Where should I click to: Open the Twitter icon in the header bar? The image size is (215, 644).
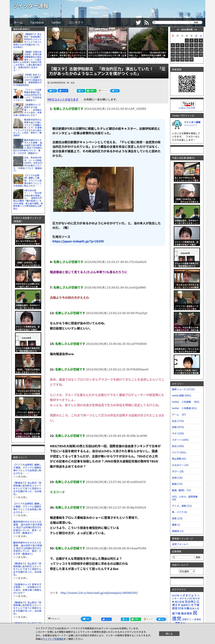(138, 23)
